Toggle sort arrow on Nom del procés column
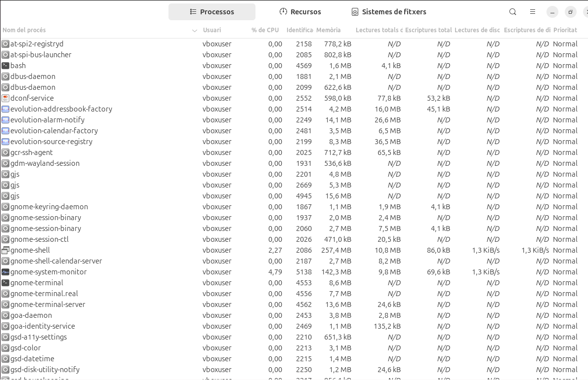Viewport: 588px width, 380px height. pos(194,31)
